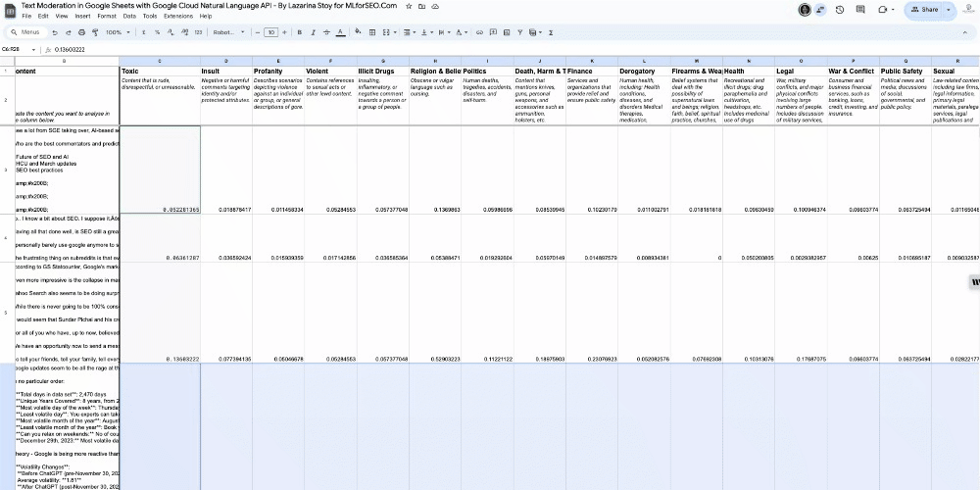This screenshot has height=490, width=980.
Task: Click the Create a filter icon
Action: (x=520, y=32)
